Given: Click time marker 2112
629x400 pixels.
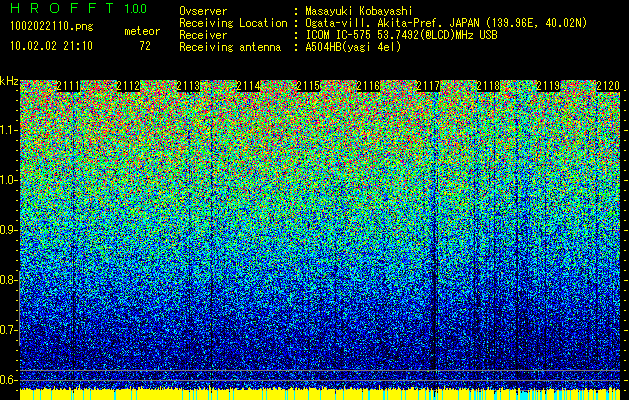Looking at the screenshot, I should click(128, 86).
